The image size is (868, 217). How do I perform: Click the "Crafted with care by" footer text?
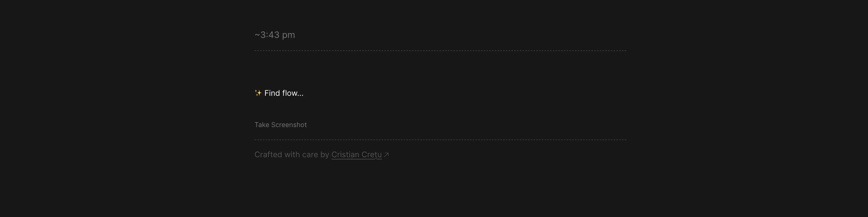tap(292, 155)
